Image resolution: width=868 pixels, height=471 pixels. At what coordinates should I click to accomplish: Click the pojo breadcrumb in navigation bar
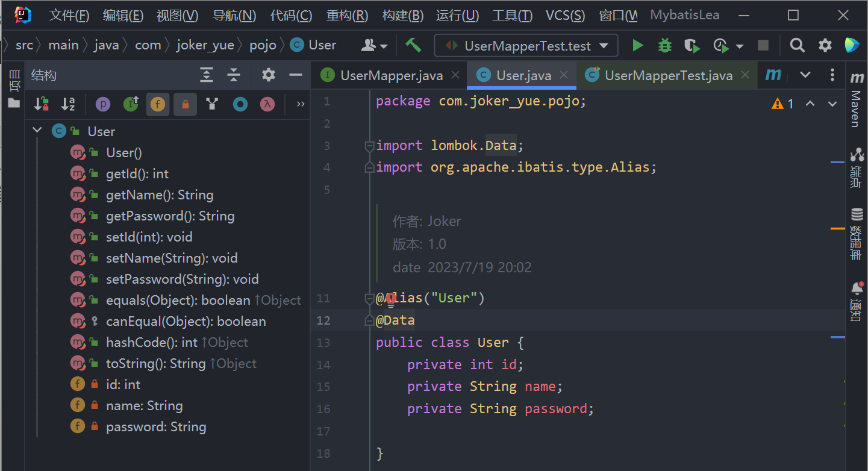point(263,45)
